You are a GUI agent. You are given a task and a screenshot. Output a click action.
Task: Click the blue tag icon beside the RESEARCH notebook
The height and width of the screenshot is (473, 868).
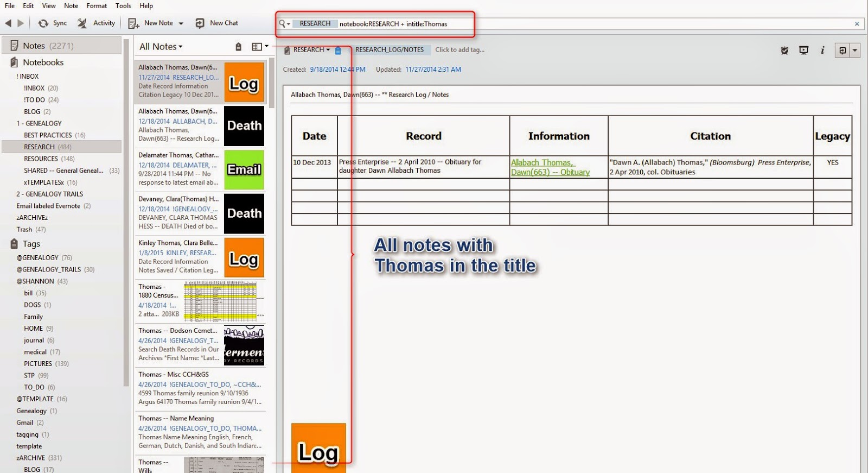point(338,50)
